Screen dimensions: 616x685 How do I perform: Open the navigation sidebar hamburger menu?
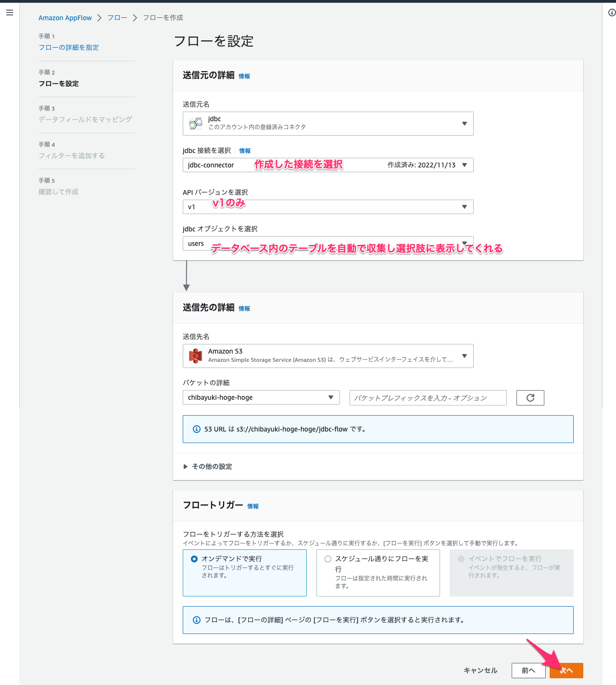click(9, 13)
